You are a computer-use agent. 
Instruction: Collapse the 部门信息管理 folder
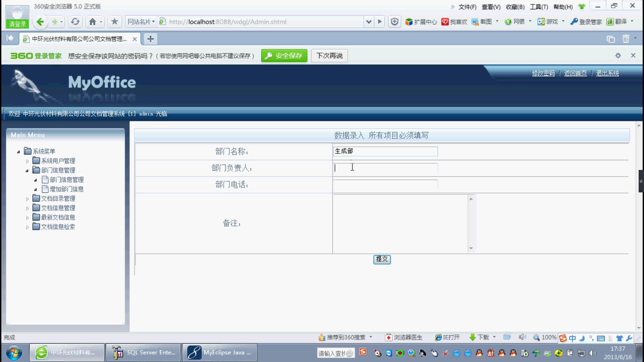pyautogui.click(x=27, y=171)
